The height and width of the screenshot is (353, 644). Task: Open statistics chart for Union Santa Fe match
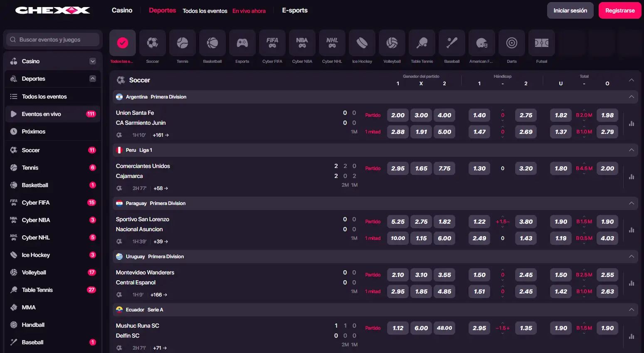tap(632, 123)
